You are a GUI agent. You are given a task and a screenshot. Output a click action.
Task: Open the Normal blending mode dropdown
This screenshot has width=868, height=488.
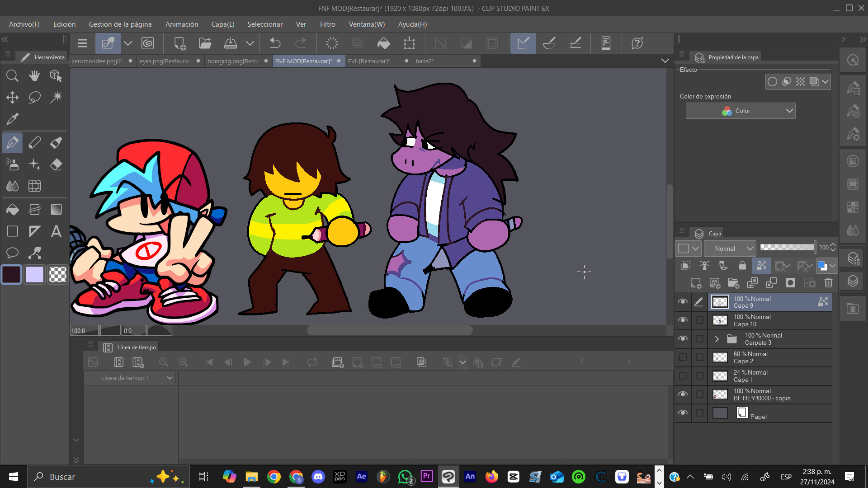click(730, 249)
